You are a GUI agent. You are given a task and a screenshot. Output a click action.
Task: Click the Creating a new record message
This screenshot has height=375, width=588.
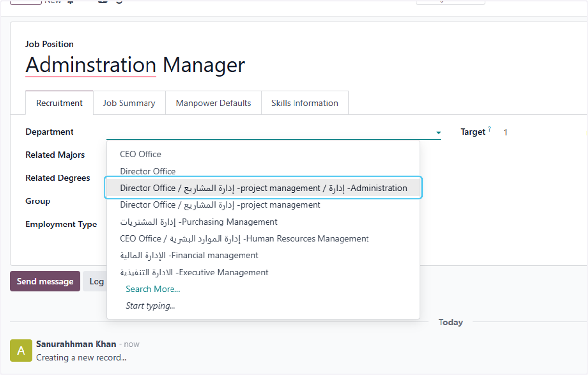tap(81, 357)
